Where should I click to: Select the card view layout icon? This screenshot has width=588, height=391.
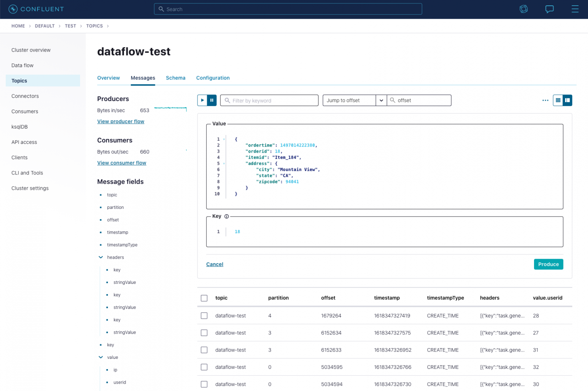(x=567, y=100)
